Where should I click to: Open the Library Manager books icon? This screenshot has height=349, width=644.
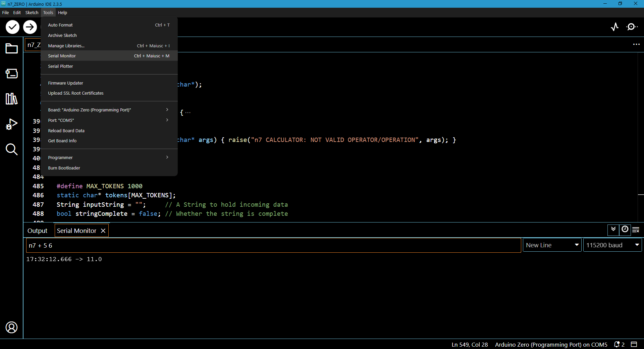tap(11, 99)
